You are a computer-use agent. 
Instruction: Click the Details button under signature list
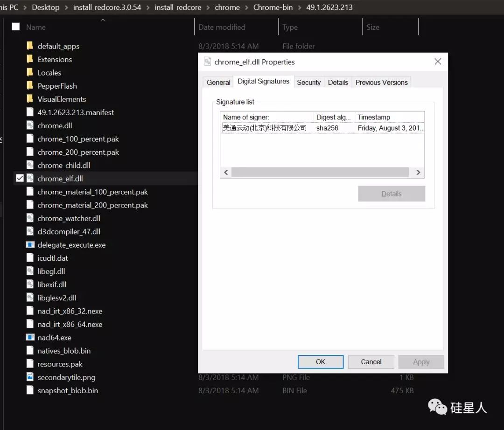pos(392,194)
